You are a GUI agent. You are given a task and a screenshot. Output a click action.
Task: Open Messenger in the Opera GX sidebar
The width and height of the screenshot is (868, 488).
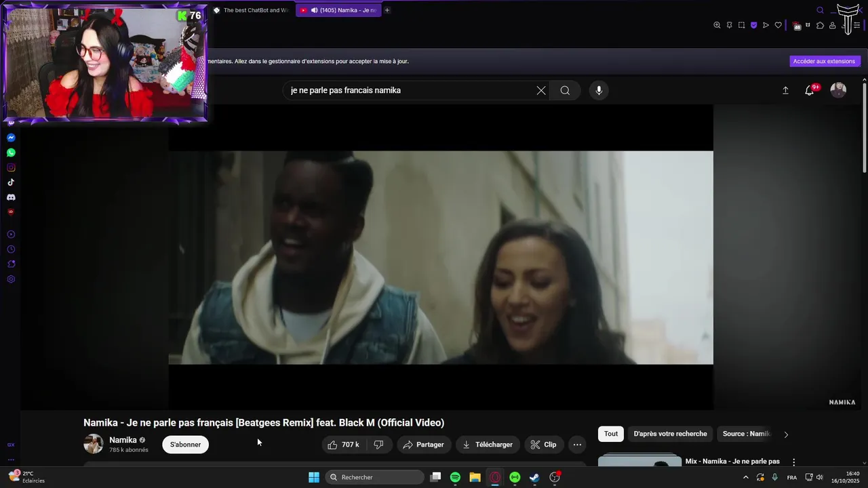(x=11, y=138)
